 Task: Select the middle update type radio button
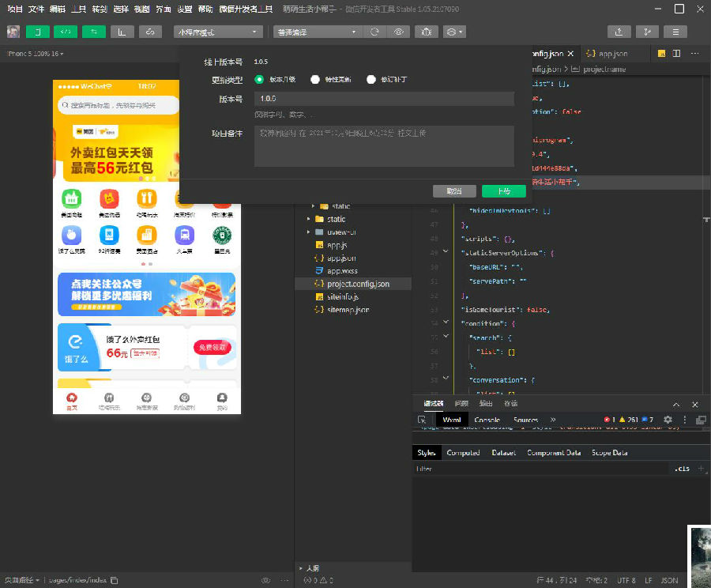[x=315, y=80]
